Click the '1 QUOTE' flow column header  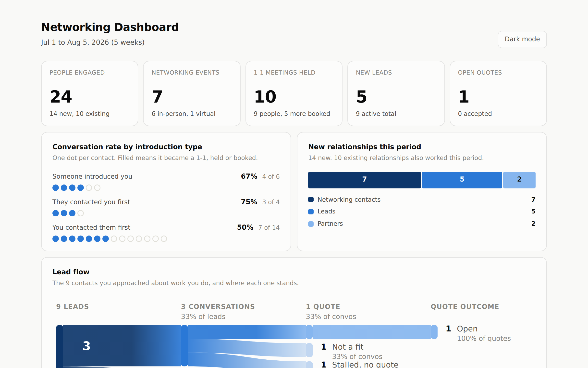pyautogui.click(x=323, y=306)
